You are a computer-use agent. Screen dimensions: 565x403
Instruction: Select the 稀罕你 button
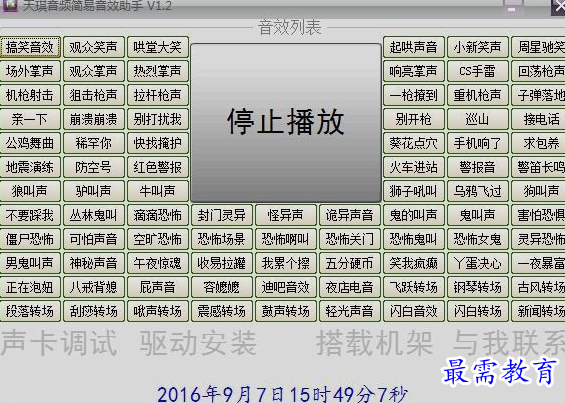coord(94,143)
